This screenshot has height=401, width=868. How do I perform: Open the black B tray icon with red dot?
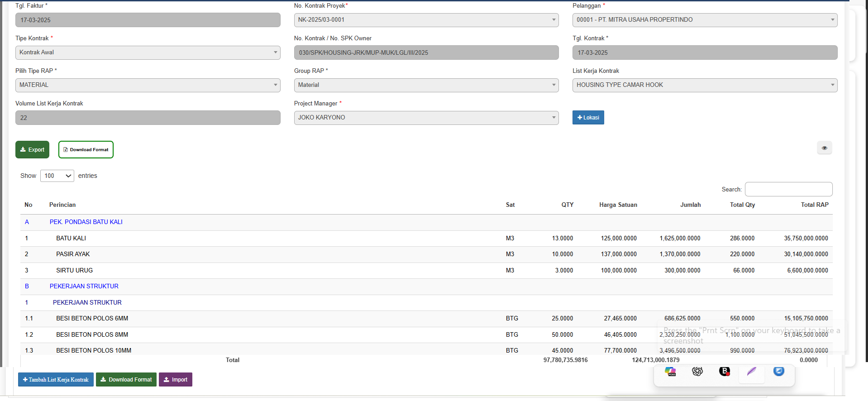tap(725, 372)
